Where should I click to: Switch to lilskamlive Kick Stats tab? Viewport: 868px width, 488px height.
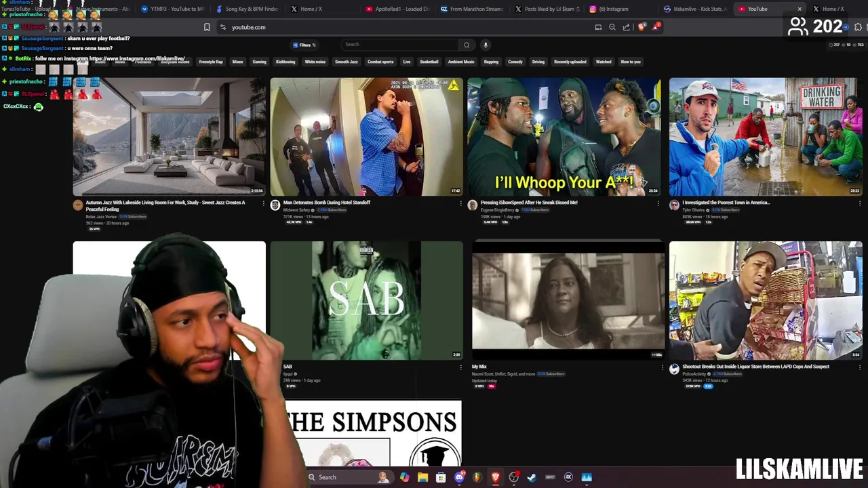click(x=695, y=9)
